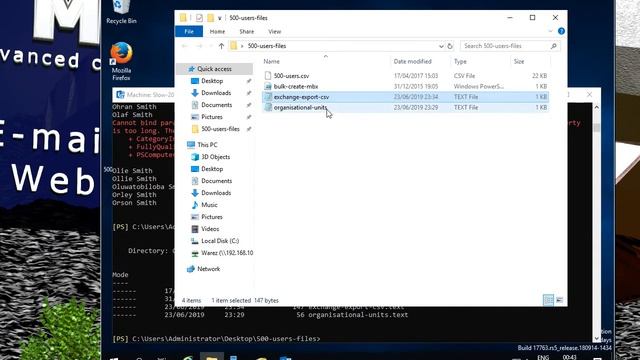Open the Warez network drive
Viewport: 640px width, 360px height.
(227, 253)
